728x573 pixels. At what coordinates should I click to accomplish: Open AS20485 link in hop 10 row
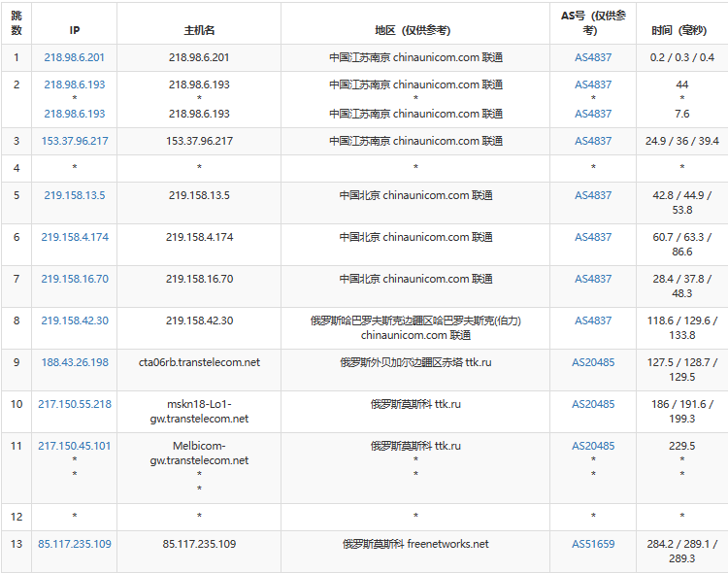pyautogui.click(x=593, y=405)
